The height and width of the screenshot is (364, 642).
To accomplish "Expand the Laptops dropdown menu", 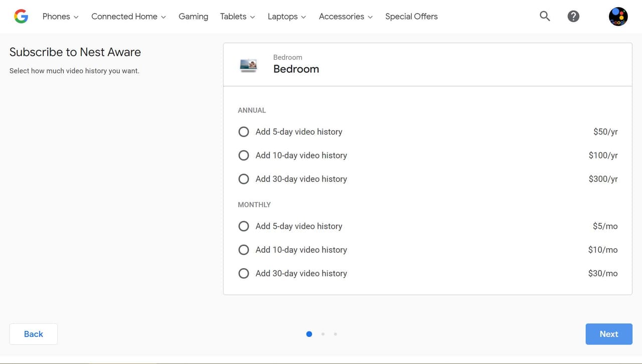I will pyautogui.click(x=287, y=17).
